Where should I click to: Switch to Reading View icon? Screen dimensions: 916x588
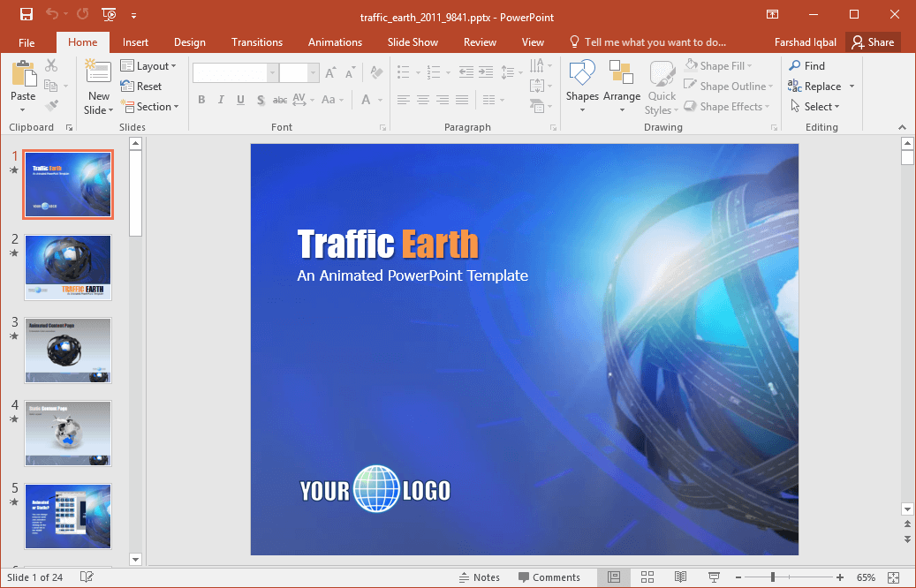coord(680,577)
